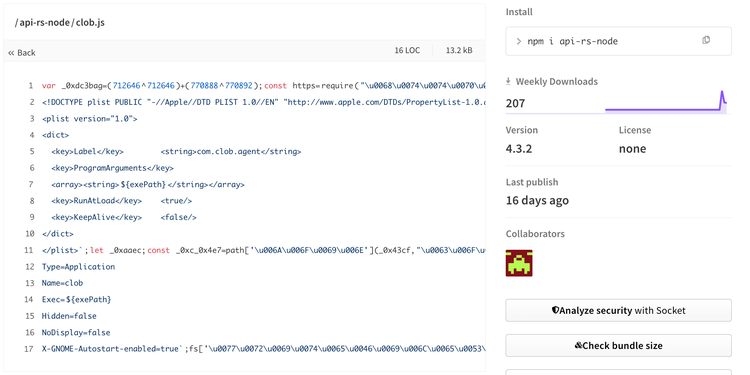Click the KeepAlive false line
The width and height of the screenshot is (750, 375).
tap(124, 217)
